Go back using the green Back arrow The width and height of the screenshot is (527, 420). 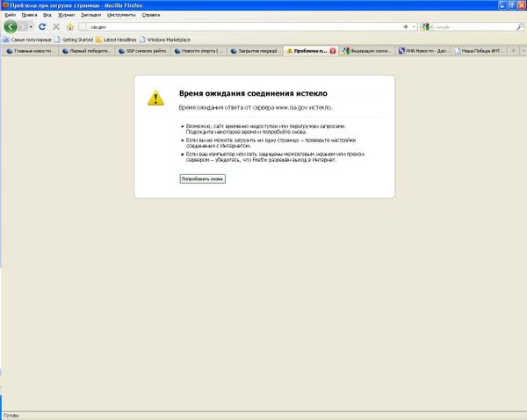point(11,26)
